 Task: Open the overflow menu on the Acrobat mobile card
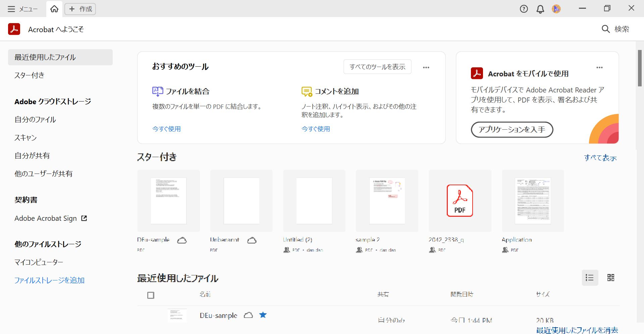tap(600, 67)
